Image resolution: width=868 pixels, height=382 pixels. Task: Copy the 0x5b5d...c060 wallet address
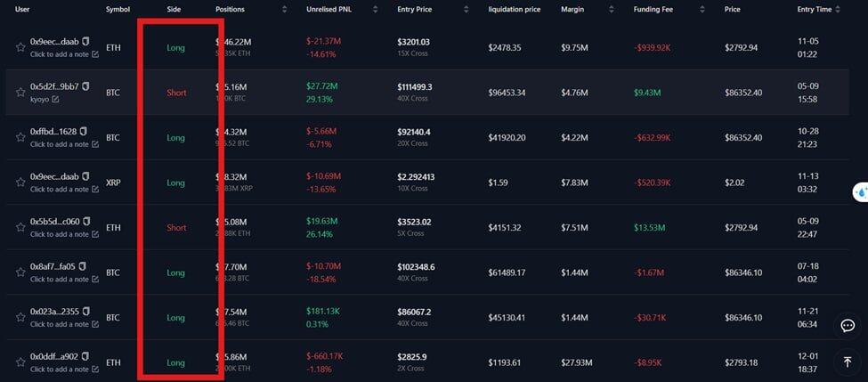tap(85, 221)
